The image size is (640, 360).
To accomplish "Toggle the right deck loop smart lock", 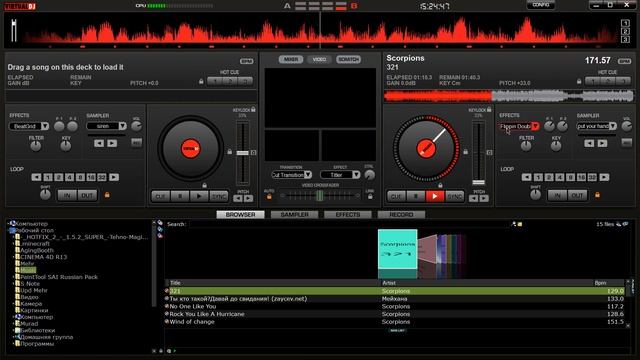I will click(597, 195).
